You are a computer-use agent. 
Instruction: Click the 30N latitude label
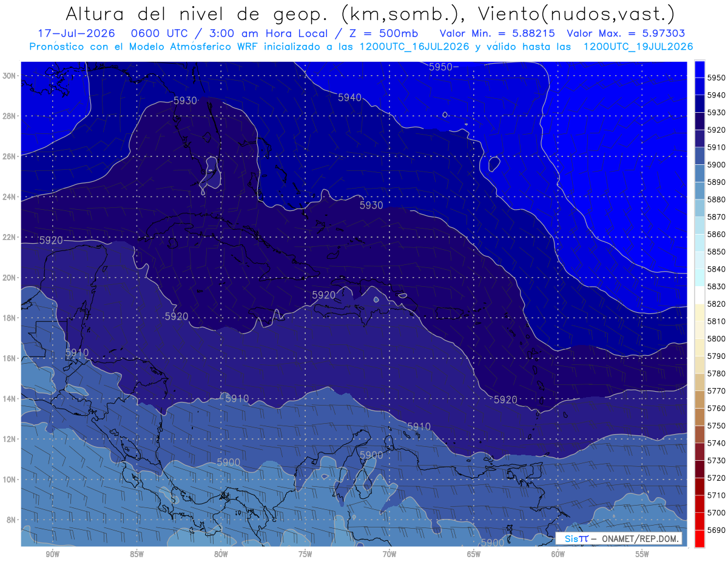pos(10,76)
